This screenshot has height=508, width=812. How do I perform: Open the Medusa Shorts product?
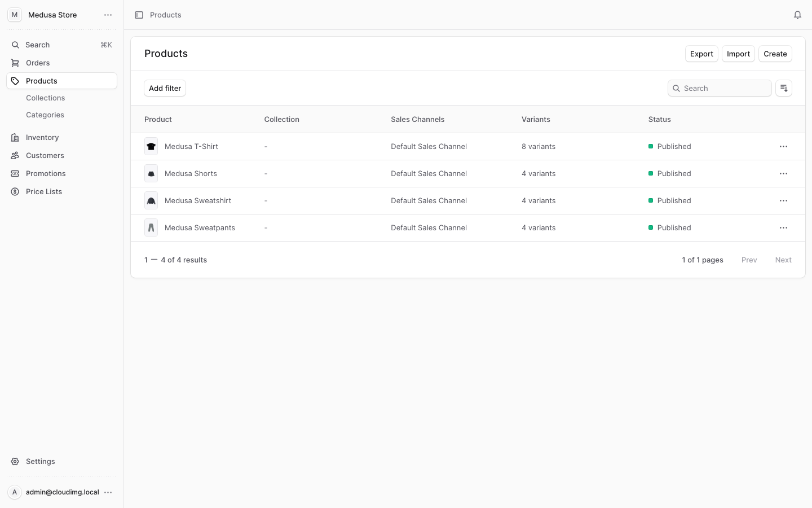point(191,173)
